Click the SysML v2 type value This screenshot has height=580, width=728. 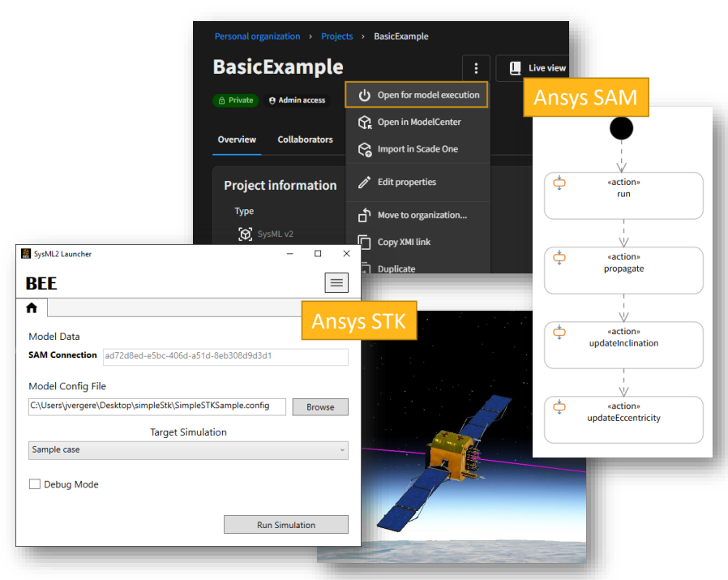pos(276,234)
